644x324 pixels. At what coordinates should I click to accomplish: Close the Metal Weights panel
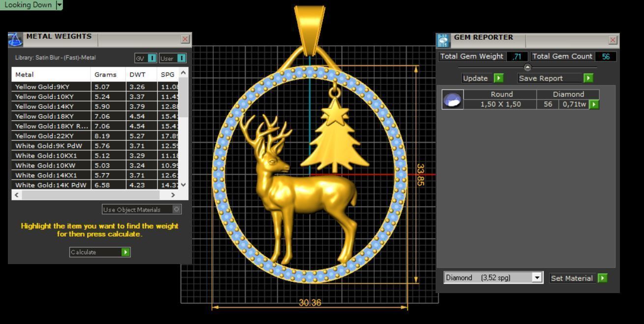point(185,39)
